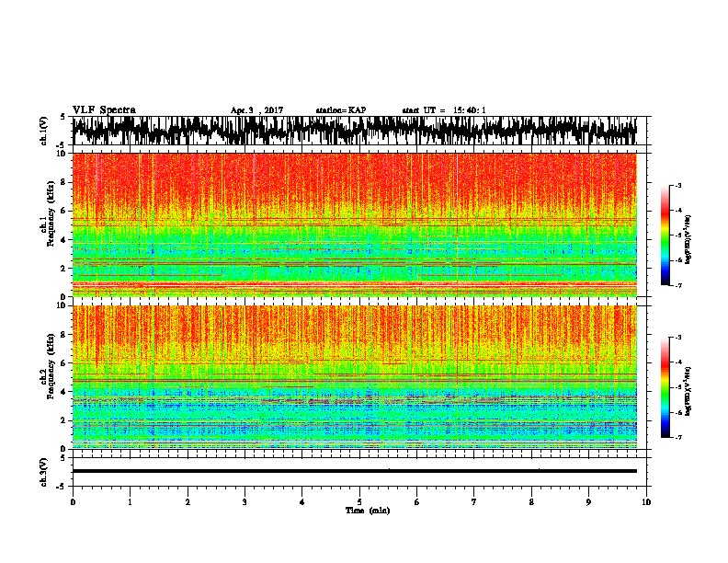Click inside the ch.1 spectrogram panel

point(355,224)
